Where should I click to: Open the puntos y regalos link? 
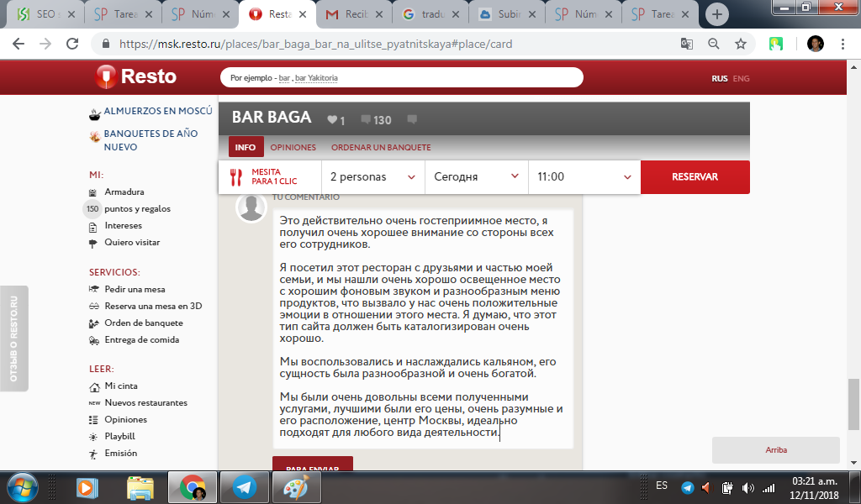pyautogui.click(x=137, y=209)
